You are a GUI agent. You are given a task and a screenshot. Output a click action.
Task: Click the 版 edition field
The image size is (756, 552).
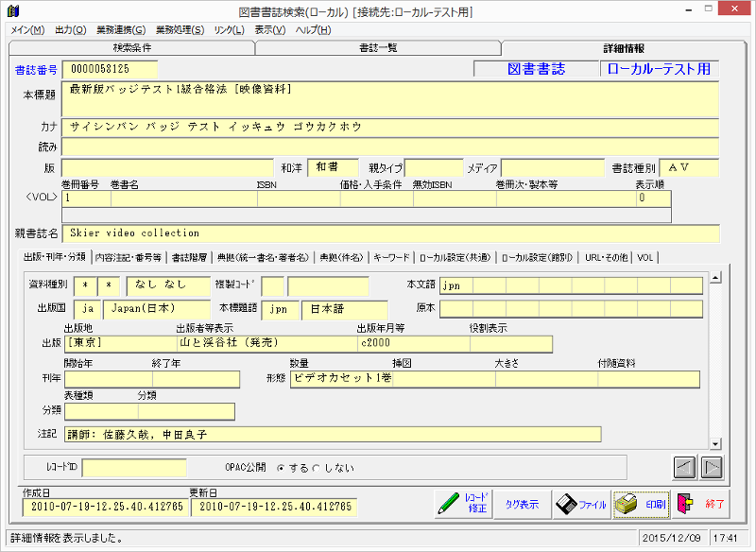pos(168,168)
